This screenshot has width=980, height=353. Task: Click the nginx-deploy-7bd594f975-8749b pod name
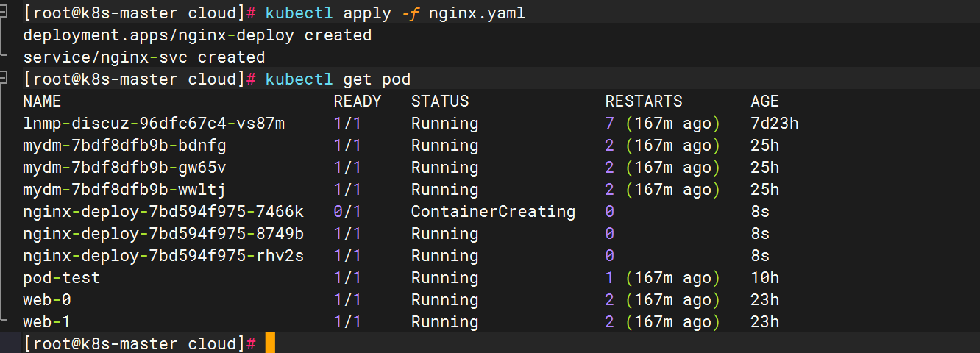click(163, 234)
